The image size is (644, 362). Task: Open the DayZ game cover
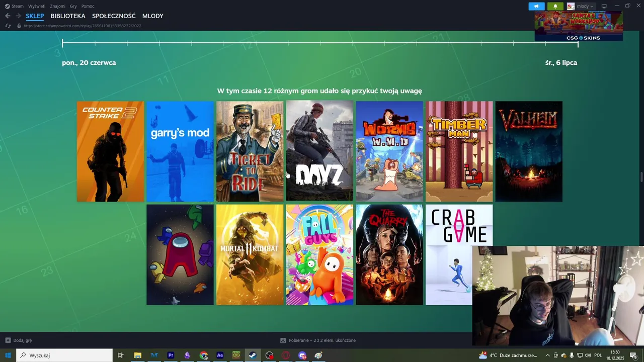tap(319, 151)
